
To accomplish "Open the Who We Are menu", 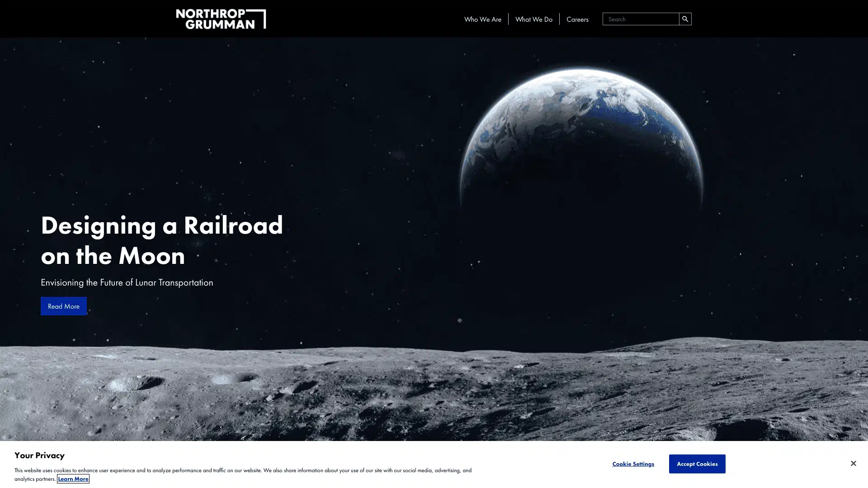I will pyautogui.click(x=482, y=19).
